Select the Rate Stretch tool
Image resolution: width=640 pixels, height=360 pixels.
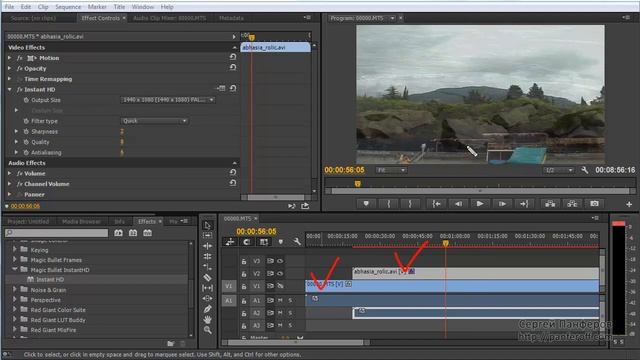tap(207, 267)
